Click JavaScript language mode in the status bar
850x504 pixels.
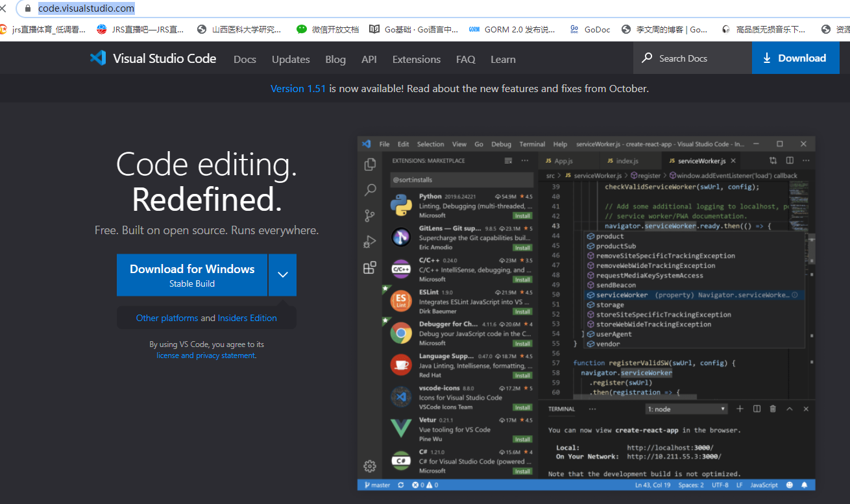(x=764, y=485)
